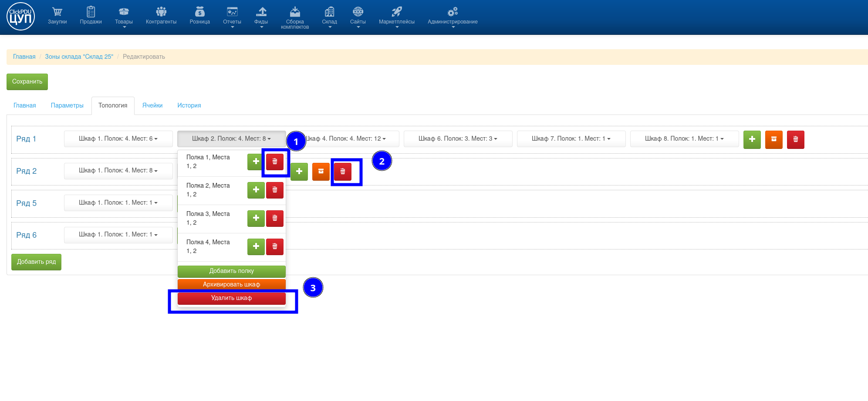Click the ClickPDU ЦУП logo
This screenshot has width=868, height=401.
coord(20,17)
